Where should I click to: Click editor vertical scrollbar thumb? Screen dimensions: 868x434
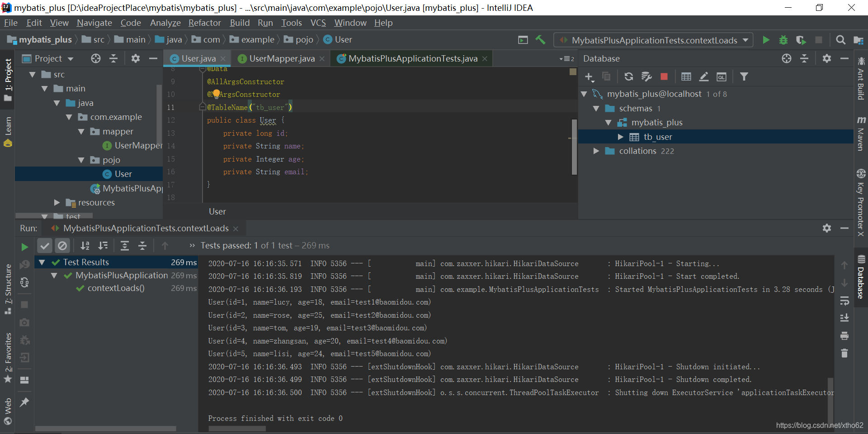[x=574, y=146]
